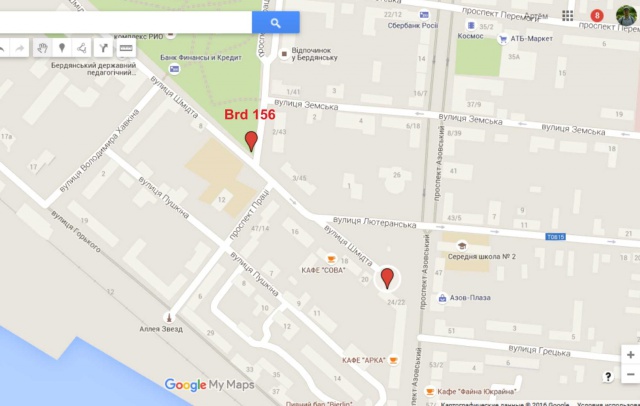640x406 pixels.
Task: Select the Brd 156 red marker
Action: tap(251, 141)
